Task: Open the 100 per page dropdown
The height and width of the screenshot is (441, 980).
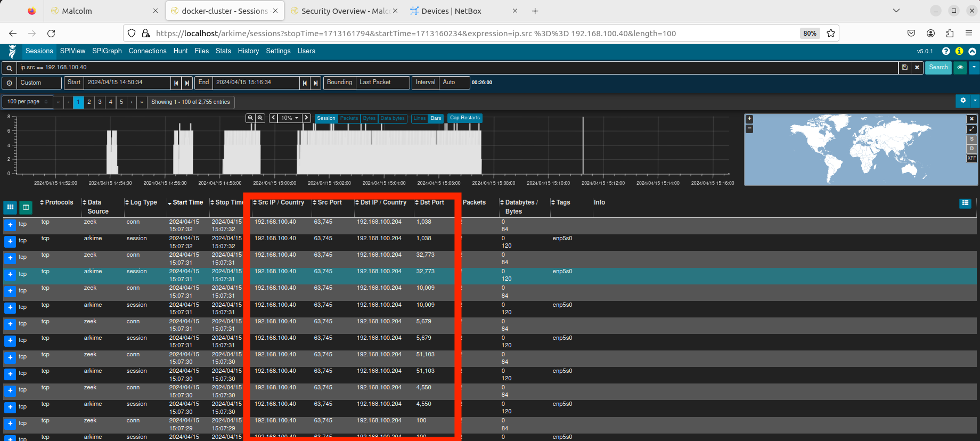Action: (x=27, y=102)
